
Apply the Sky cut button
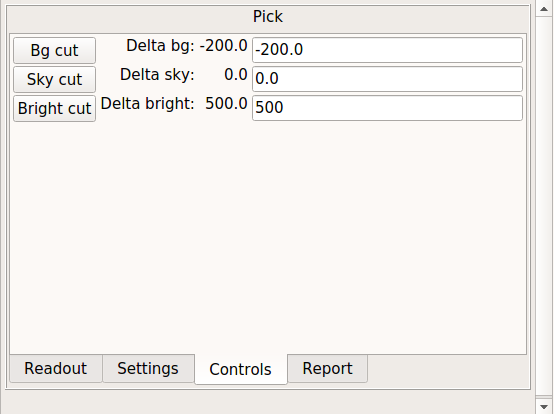click(54, 79)
